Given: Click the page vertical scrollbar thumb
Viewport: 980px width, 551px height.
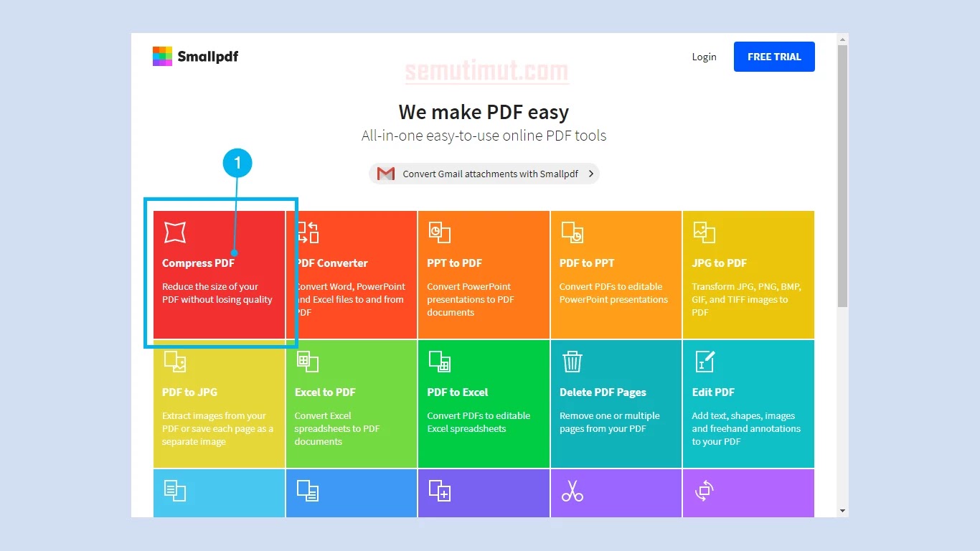Looking at the screenshot, I should point(843,176).
